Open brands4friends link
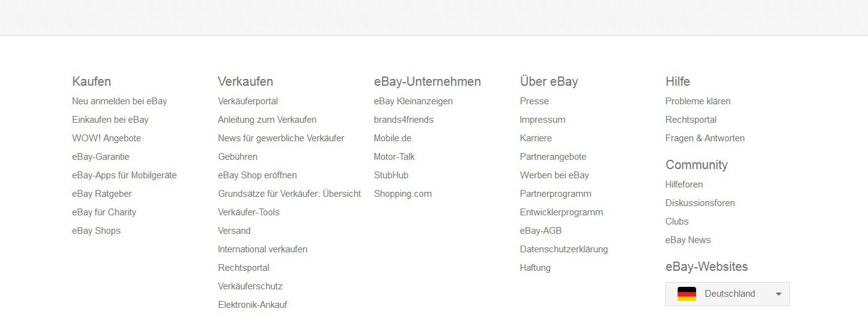 click(x=404, y=120)
